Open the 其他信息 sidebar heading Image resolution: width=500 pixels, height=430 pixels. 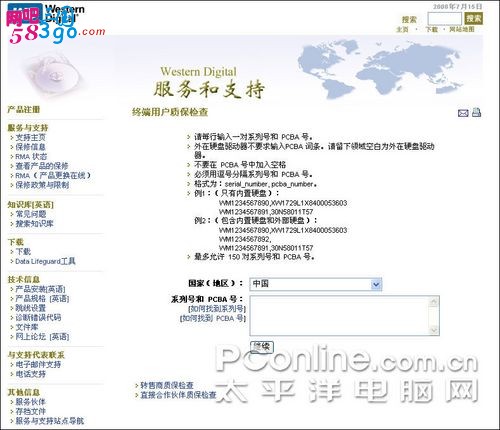click(x=24, y=392)
